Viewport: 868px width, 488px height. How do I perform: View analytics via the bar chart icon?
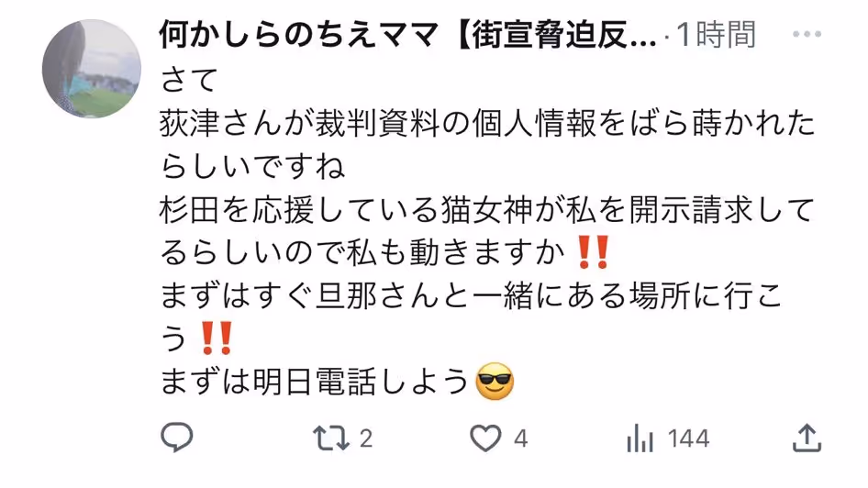[x=640, y=438]
